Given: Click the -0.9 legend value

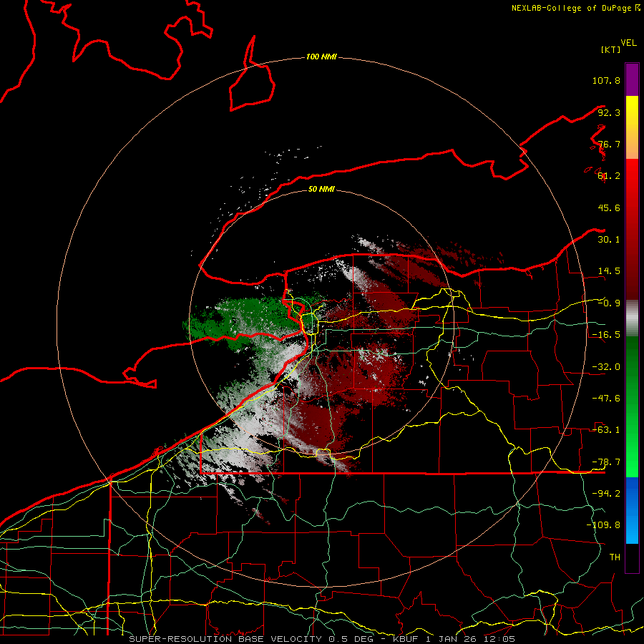Looking at the screenshot, I should click(609, 303).
